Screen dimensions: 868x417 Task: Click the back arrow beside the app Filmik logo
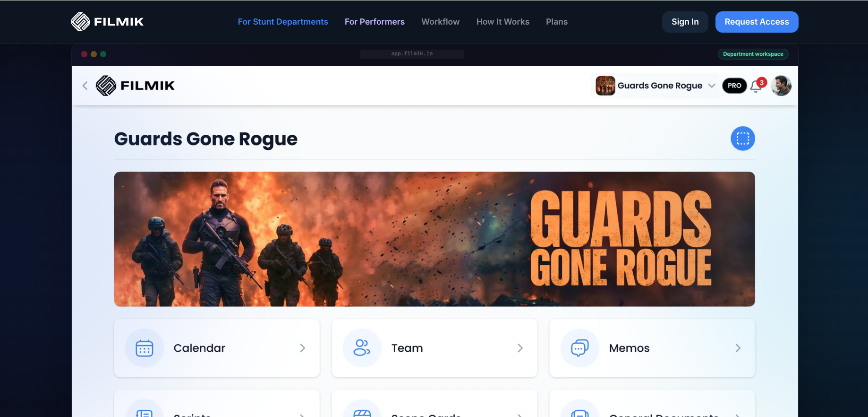[85, 86]
